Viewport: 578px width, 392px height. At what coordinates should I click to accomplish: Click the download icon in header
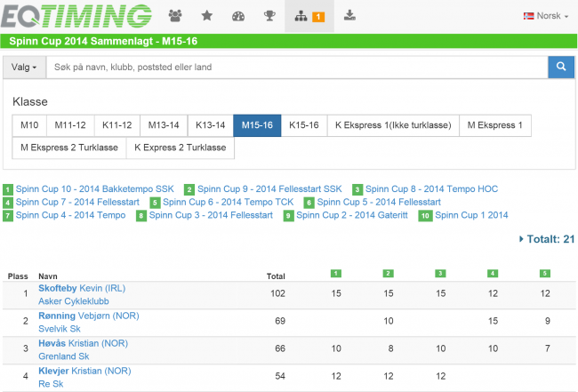pos(349,15)
